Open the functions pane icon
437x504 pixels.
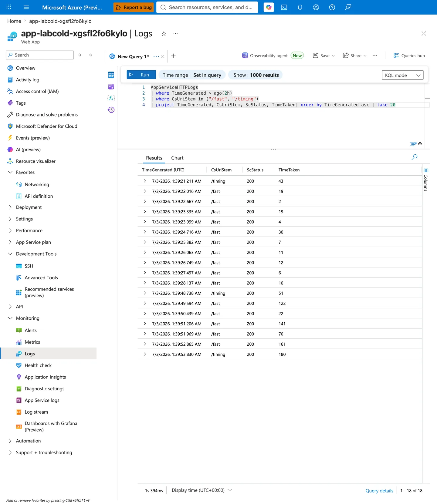(111, 98)
